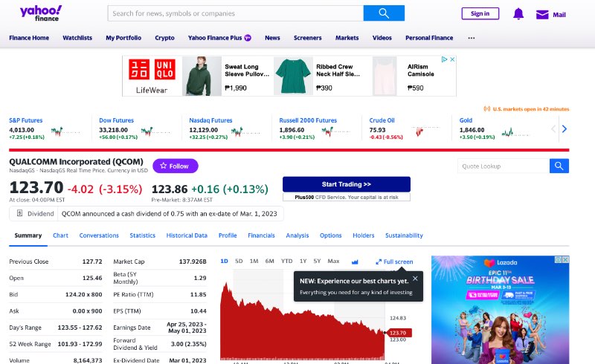The width and height of the screenshot is (595, 364).
Task: Close the Uniqlo banner ad
Action: pyautogui.click(x=452, y=59)
